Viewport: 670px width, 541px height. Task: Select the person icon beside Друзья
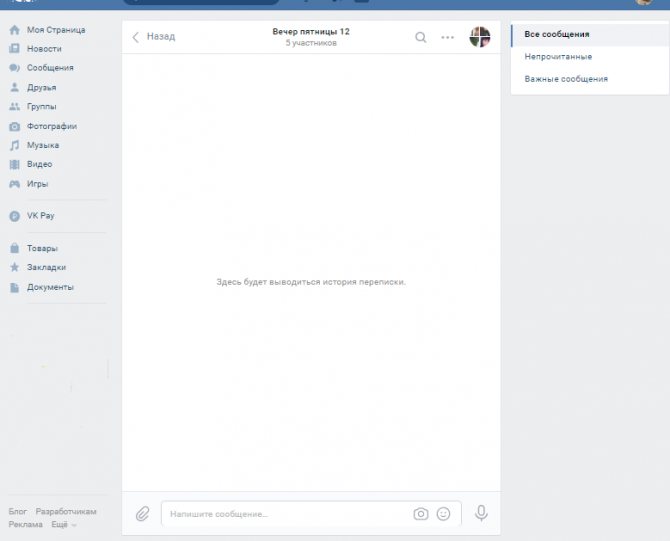(15, 87)
